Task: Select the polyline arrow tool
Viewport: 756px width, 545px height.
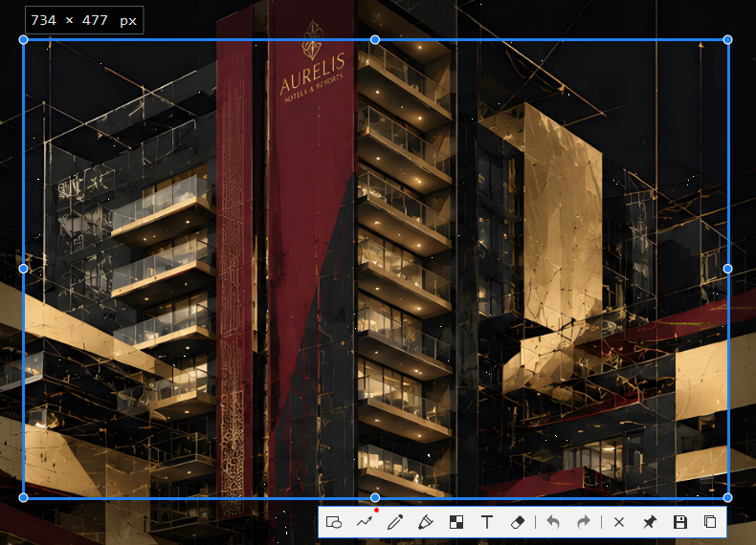Action: (x=365, y=522)
